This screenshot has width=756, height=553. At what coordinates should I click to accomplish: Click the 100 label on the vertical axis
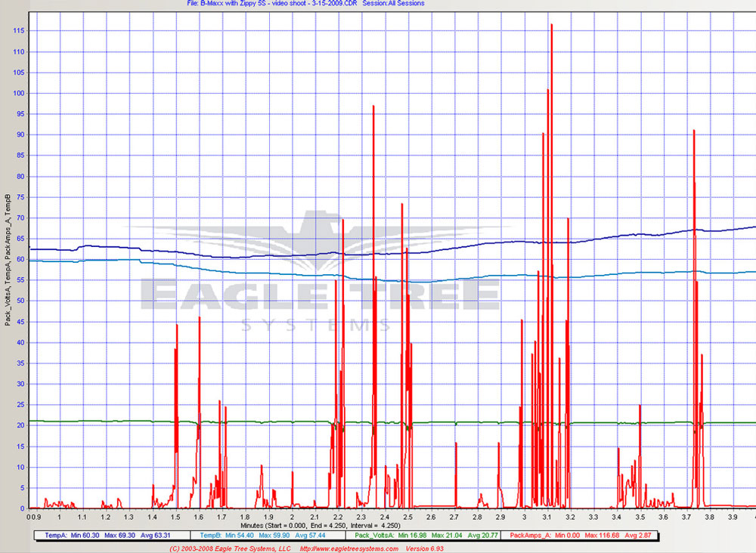(x=20, y=94)
